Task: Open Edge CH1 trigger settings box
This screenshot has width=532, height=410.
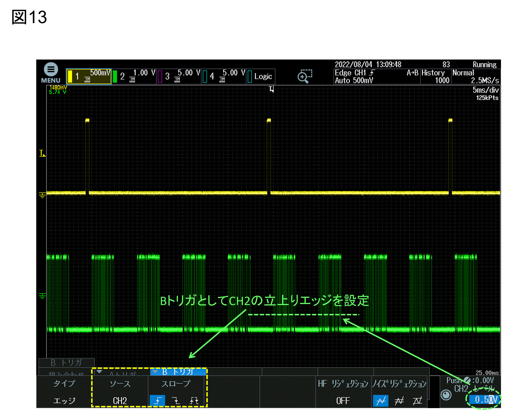Action: tap(377, 77)
